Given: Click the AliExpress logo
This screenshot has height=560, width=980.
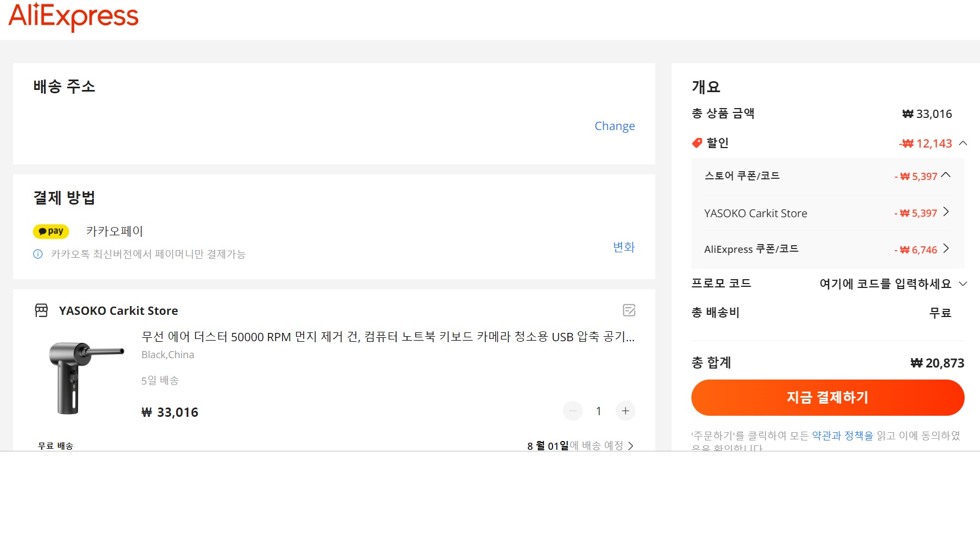Looking at the screenshot, I should click(74, 16).
